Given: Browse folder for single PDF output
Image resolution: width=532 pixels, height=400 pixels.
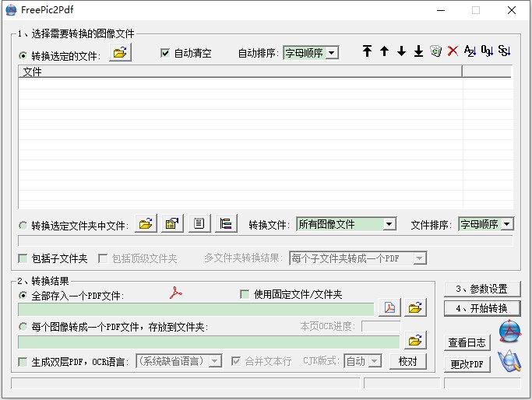Looking at the screenshot, I should 415,307.
